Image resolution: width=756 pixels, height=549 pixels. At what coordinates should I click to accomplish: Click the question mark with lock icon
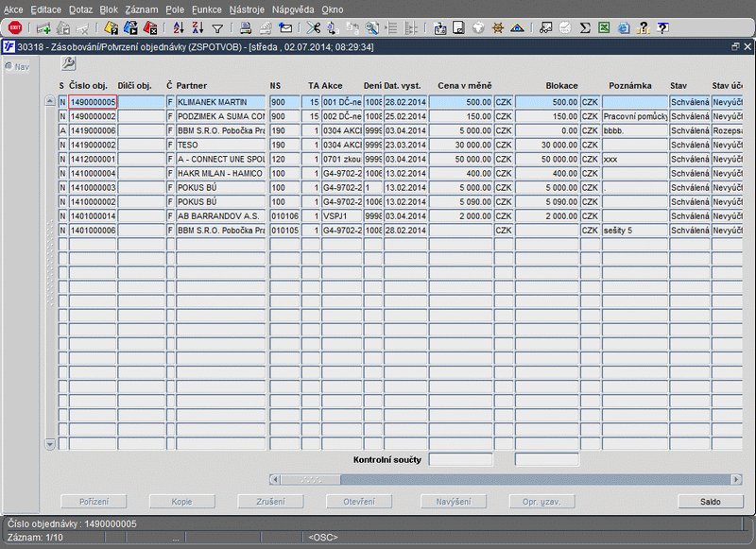[644, 28]
